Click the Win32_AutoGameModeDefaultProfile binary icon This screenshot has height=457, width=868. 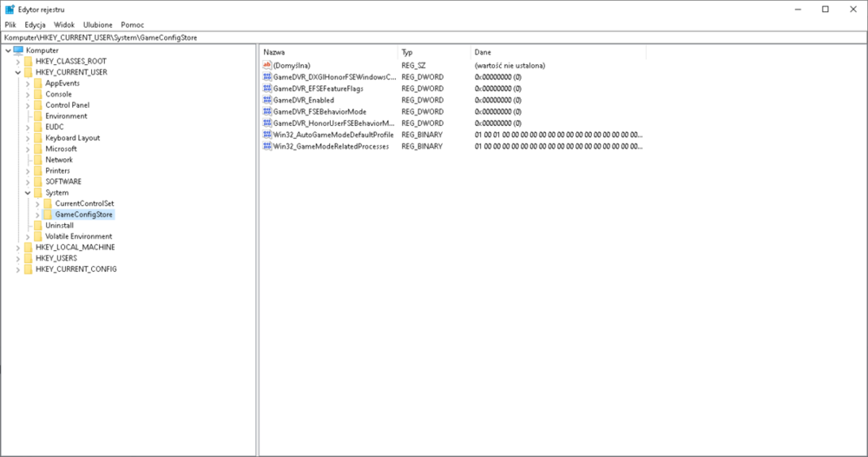tap(266, 135)
